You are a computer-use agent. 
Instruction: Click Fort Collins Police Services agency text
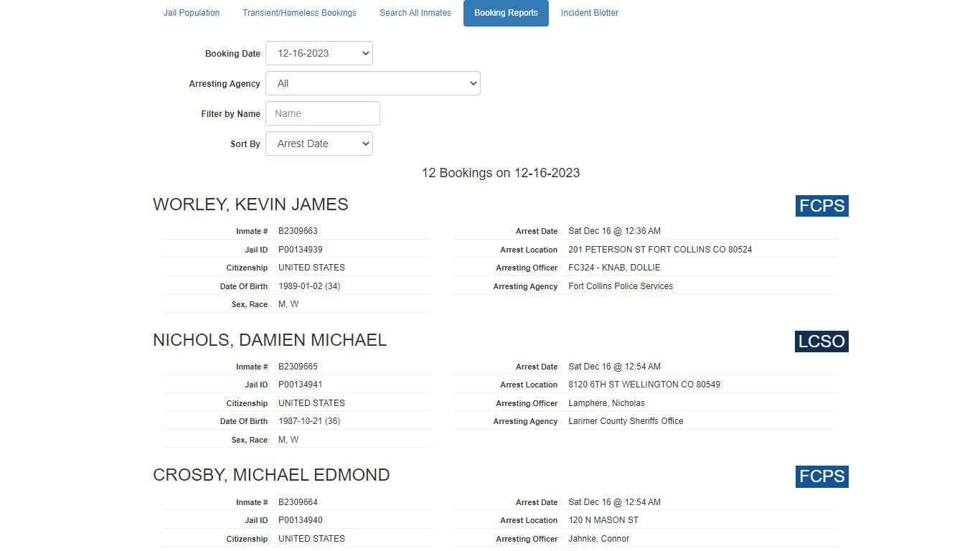point(621,286)
